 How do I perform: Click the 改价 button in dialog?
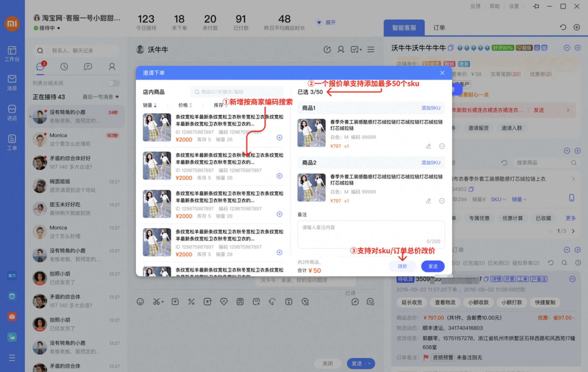pos(402,266)
